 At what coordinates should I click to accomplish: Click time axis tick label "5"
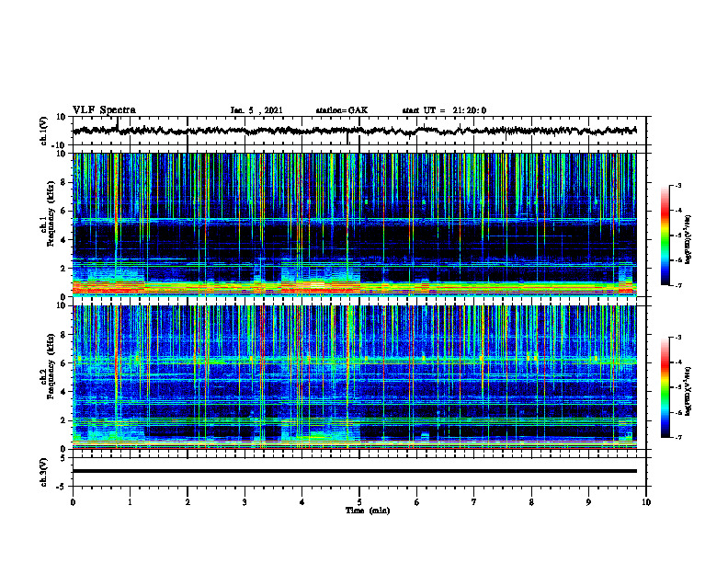coord(359,502)
